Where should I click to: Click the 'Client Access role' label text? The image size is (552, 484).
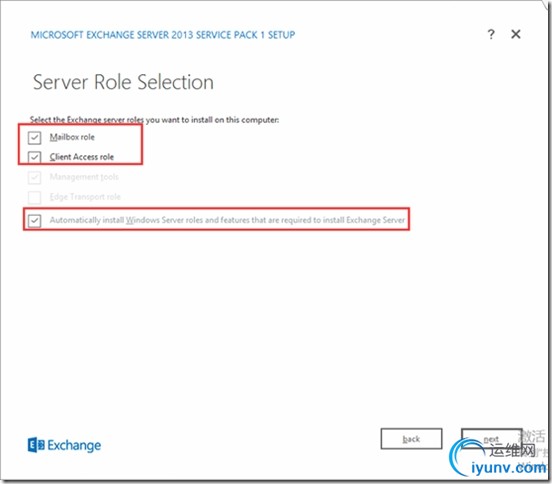click(x=82, y=157)
